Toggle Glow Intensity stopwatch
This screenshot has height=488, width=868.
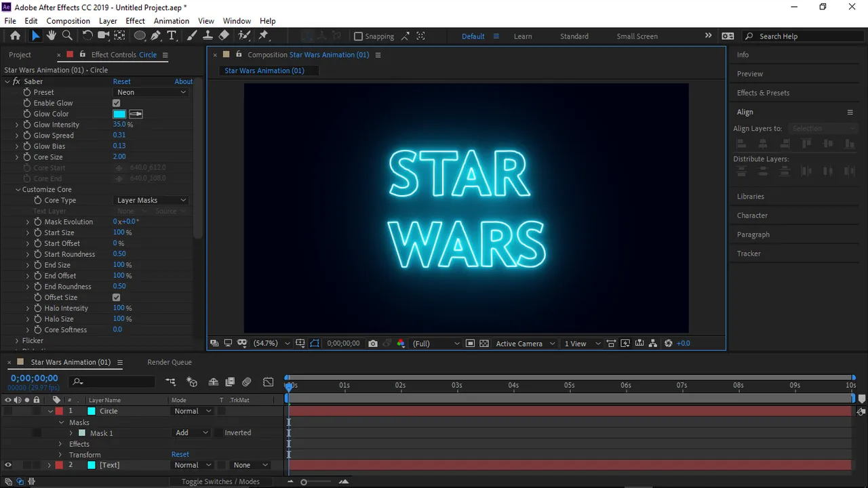point(27,125)
